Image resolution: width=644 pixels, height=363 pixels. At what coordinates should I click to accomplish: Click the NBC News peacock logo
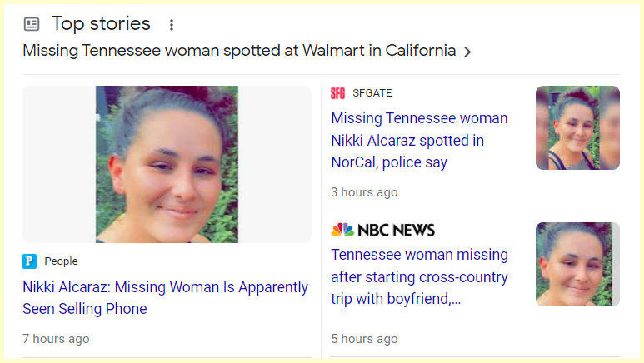[342, 230]
